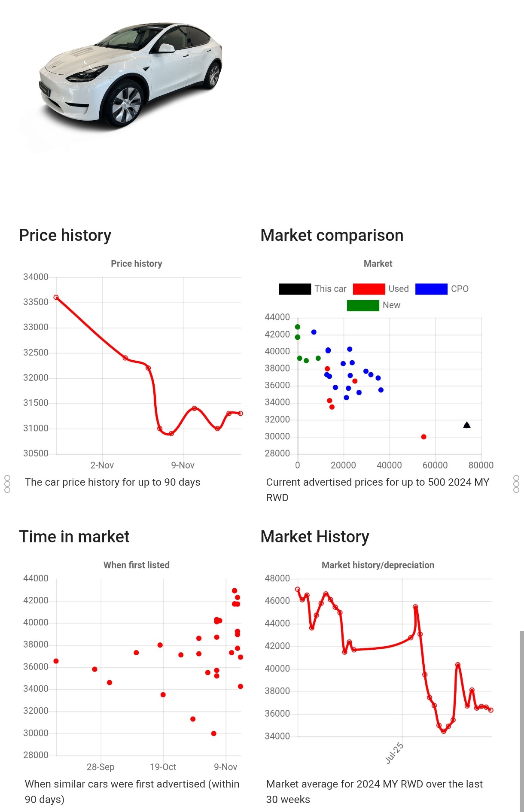Click the black This car legend swatch
524x812 pixels.
click(295, 289)
